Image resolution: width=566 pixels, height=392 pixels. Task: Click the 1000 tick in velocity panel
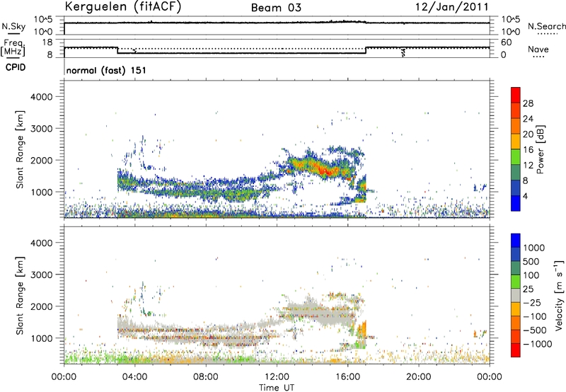(41, 338)
